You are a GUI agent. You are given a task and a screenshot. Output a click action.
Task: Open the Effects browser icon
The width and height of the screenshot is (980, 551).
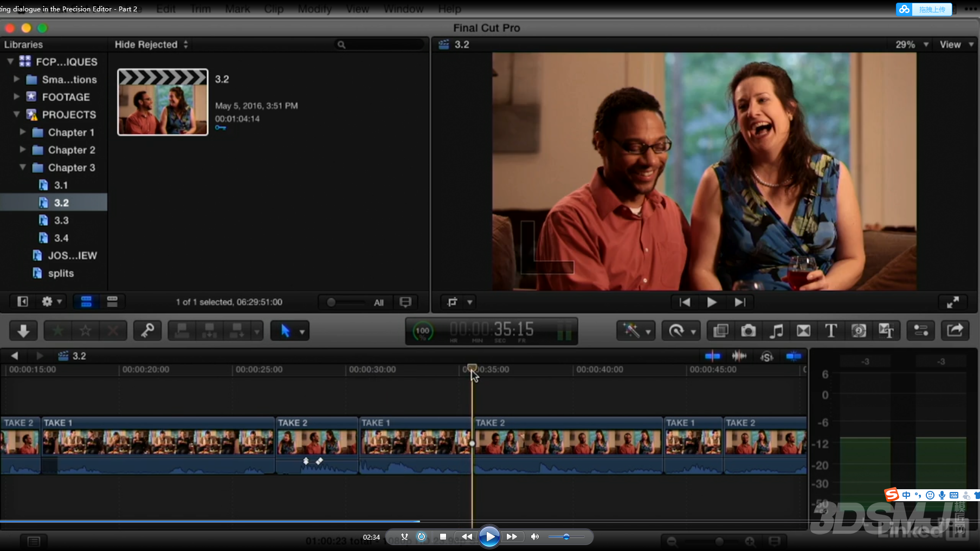point(721,330)
